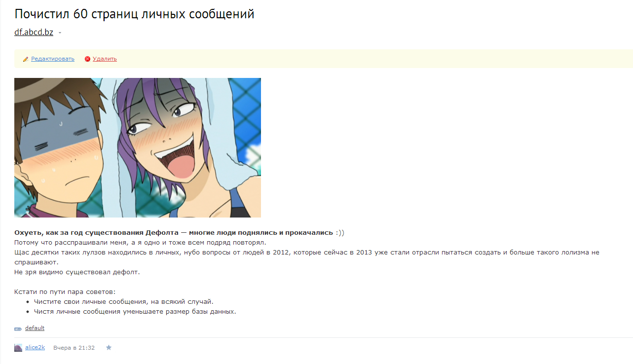Open the Редактировать edit link
The image size is (633, 364).
pos(53,59)
